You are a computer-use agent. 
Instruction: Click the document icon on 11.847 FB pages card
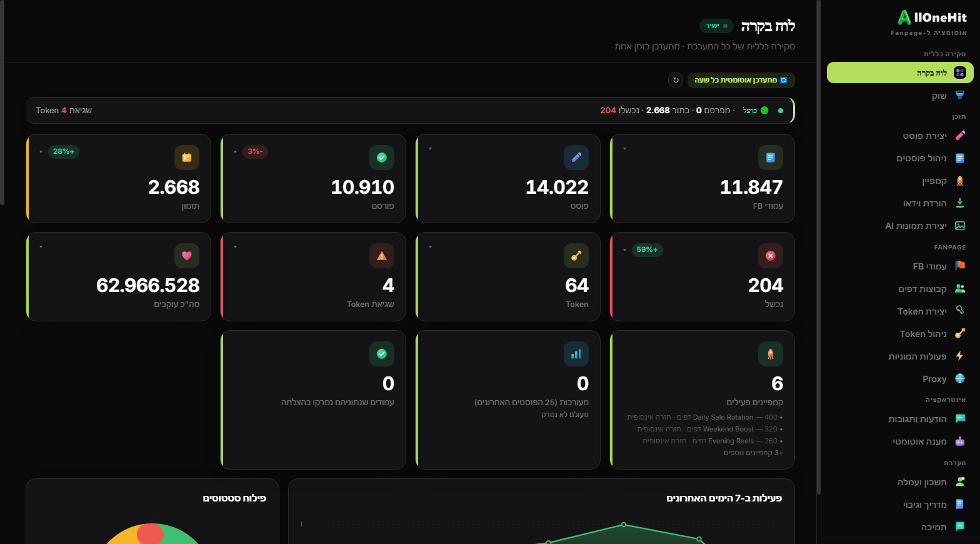(770, 158)
